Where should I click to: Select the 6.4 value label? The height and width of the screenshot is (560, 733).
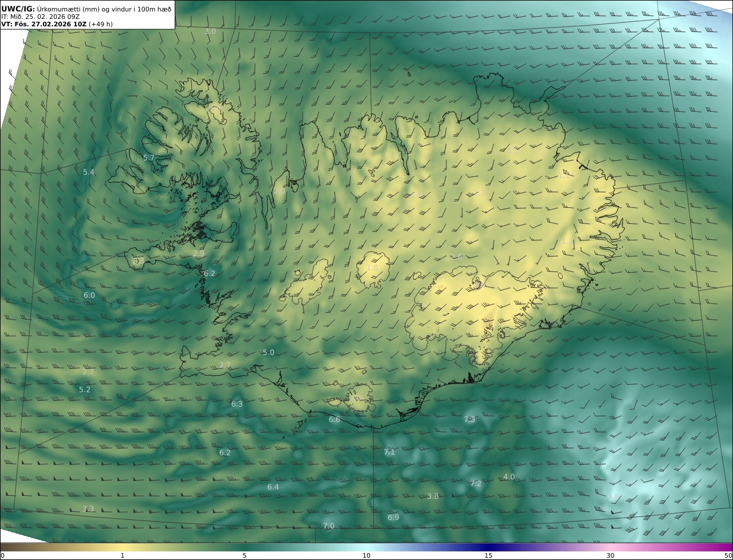[273, 487]
